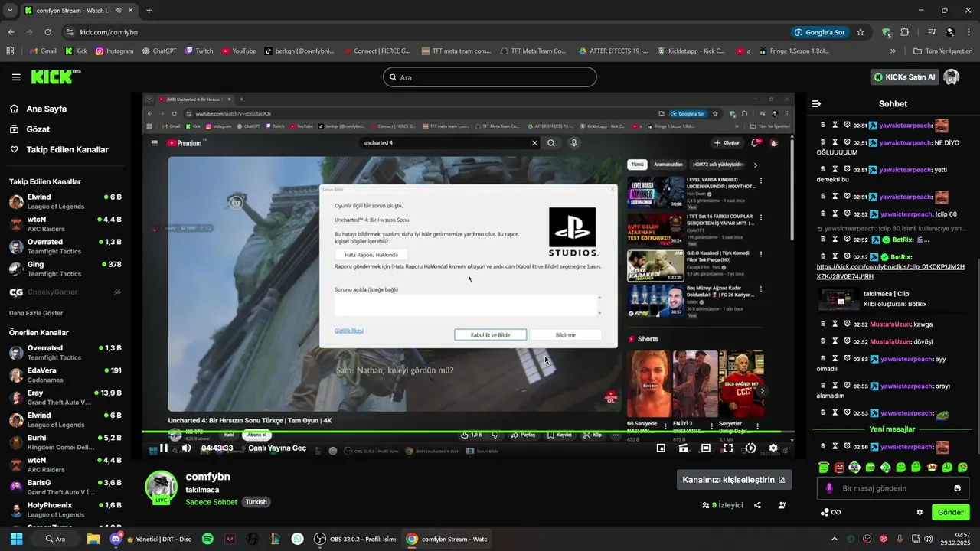Toggle theater mode on Kick player
The image size is (980, 551).
click(x=705, y=448)
